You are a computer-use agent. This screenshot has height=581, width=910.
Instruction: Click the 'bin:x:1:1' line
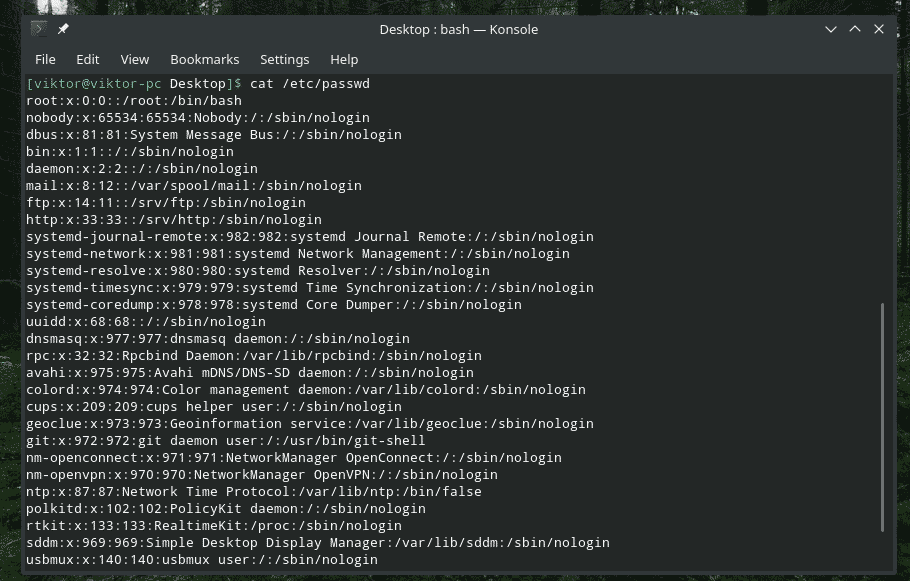coord(130,151)
